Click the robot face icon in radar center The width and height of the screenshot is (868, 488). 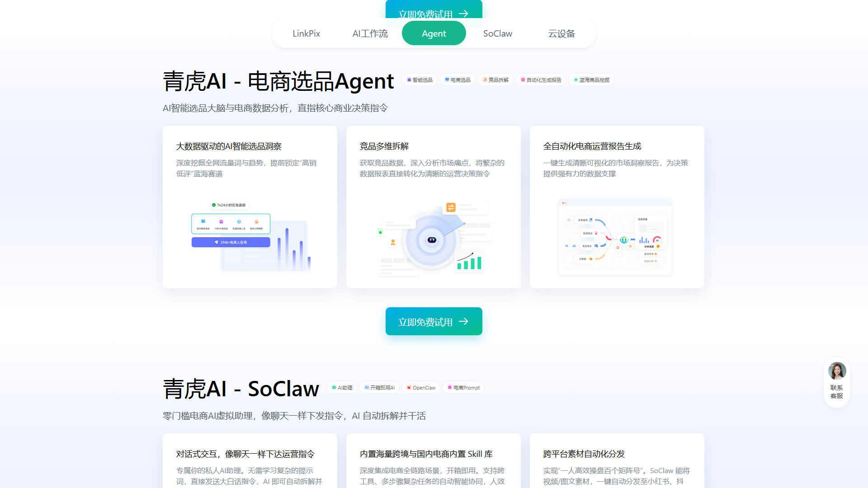(x=432, y=240)
